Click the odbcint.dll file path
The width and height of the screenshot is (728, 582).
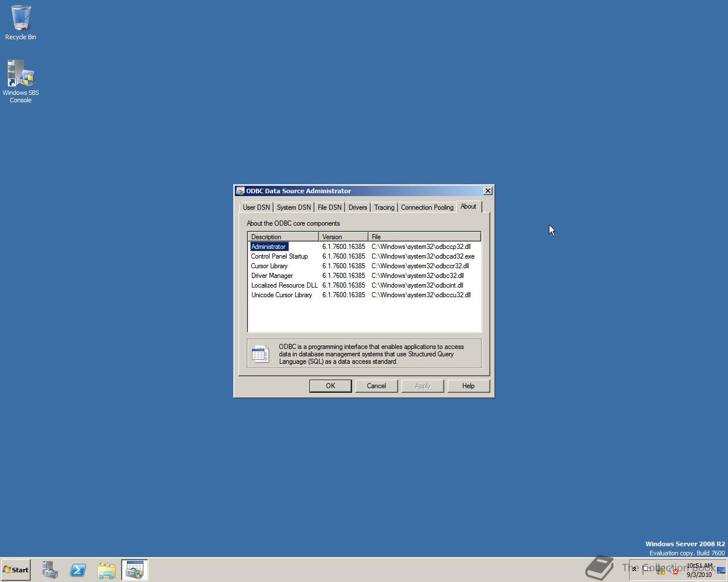pyautogui.click(x=417, y=285)
